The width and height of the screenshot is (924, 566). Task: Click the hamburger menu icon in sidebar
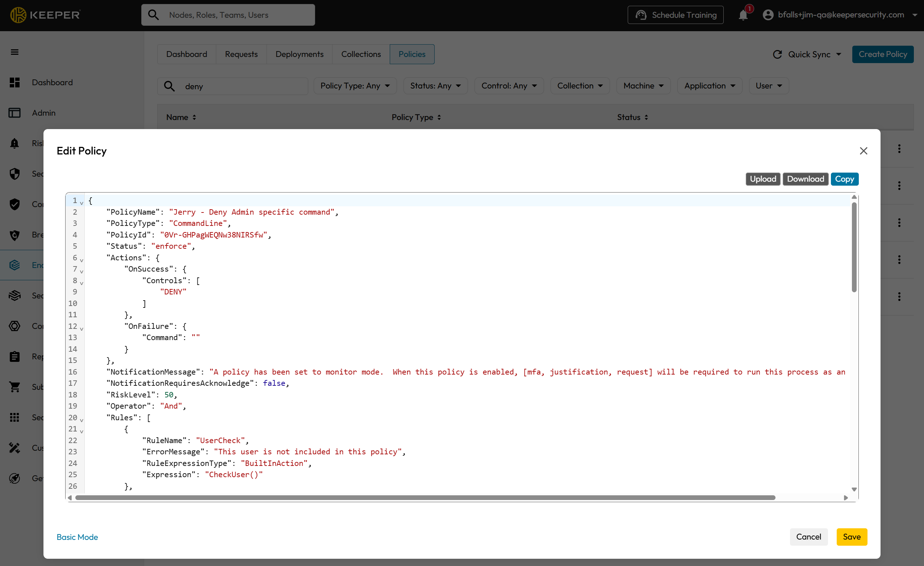point(14,52)
